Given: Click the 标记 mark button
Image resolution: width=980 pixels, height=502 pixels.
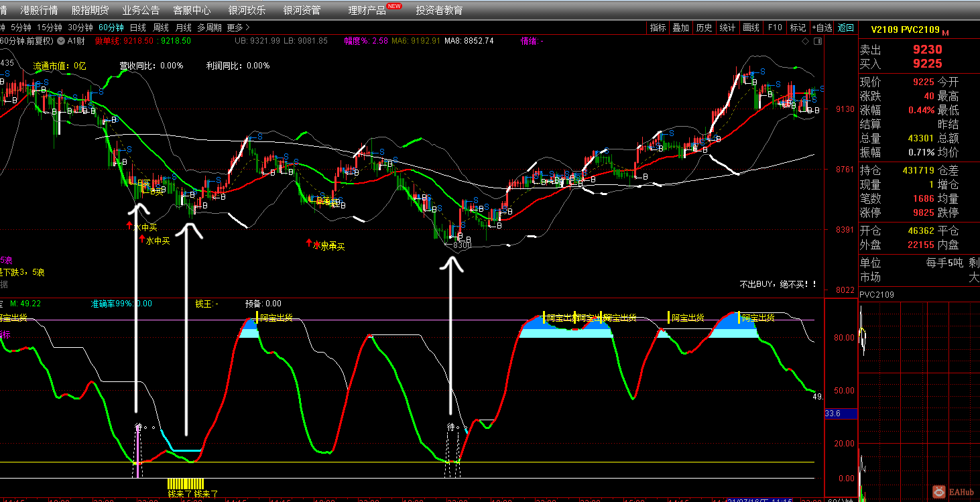Looking at the screenshot, I should point(798,27).
